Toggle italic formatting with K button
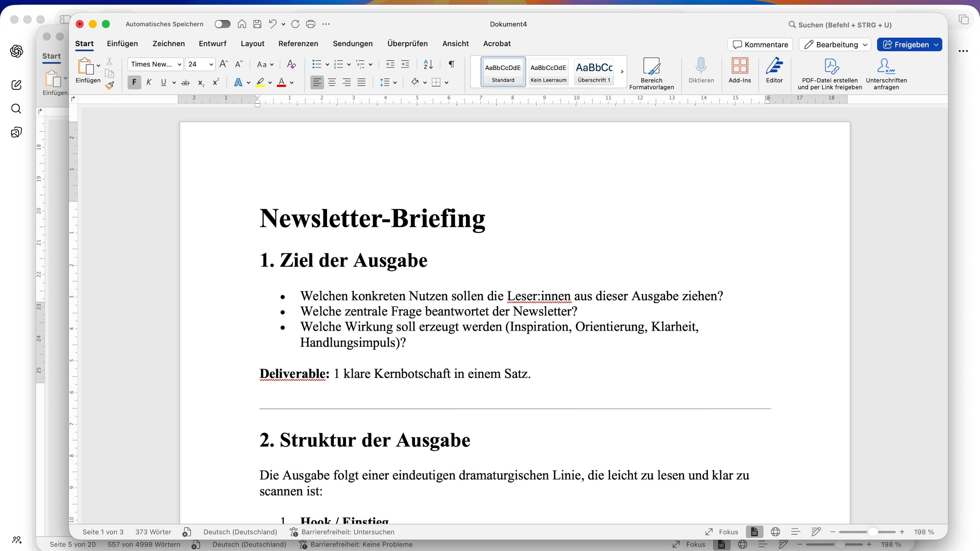The height and width of the screenshot is (551, 980). (x=149, y=82)
